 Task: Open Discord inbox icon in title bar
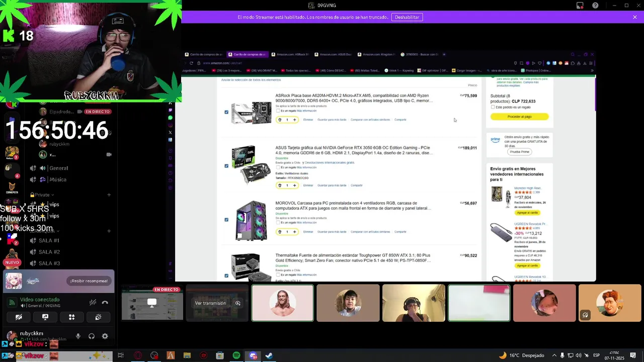coord(580,6)
